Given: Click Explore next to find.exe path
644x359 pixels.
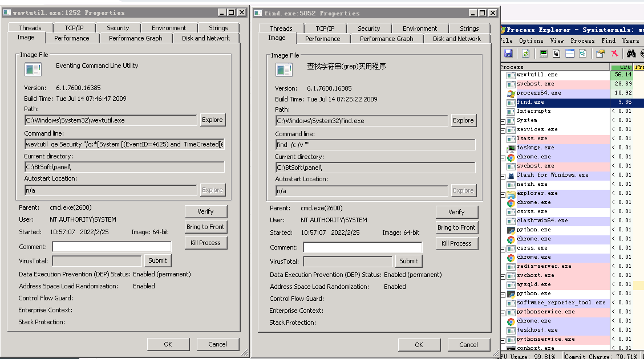Looking at the screenshot, I should (463, 120).
